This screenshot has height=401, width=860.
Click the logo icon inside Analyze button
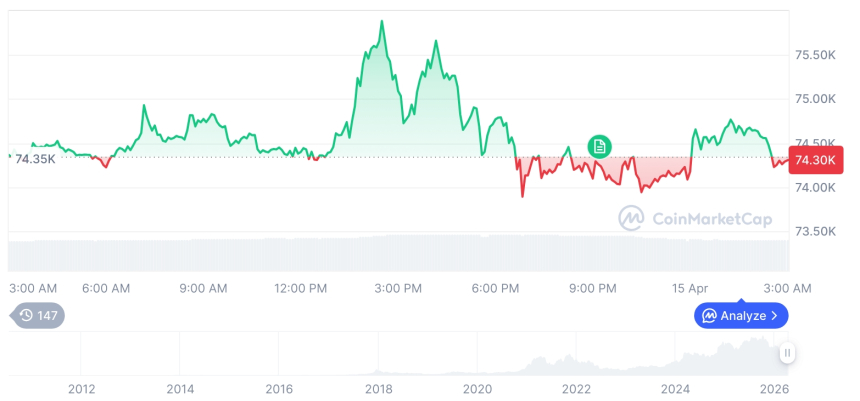[709, 316]
